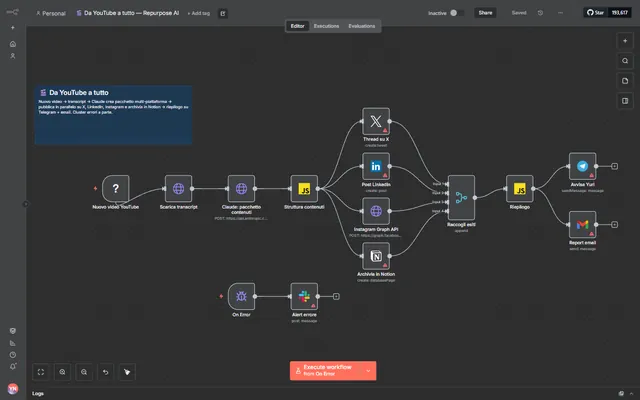Zoom in on the canvas
Screen dimensions: 640x400
pos(62,372)
